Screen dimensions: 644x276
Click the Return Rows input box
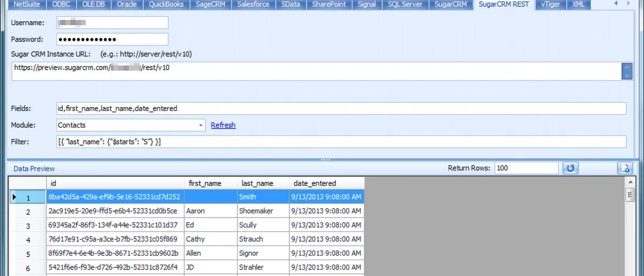pos(526,168)
